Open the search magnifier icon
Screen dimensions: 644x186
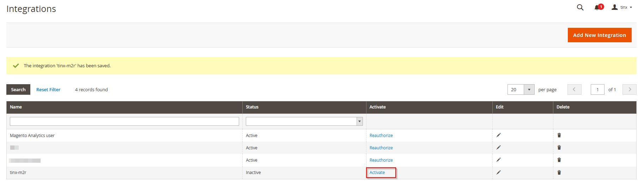580,7
